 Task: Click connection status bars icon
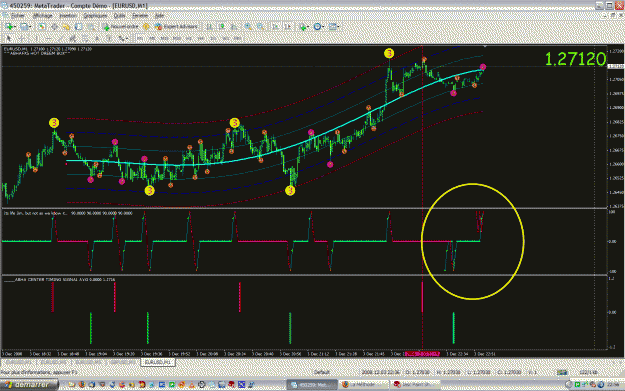562,373
